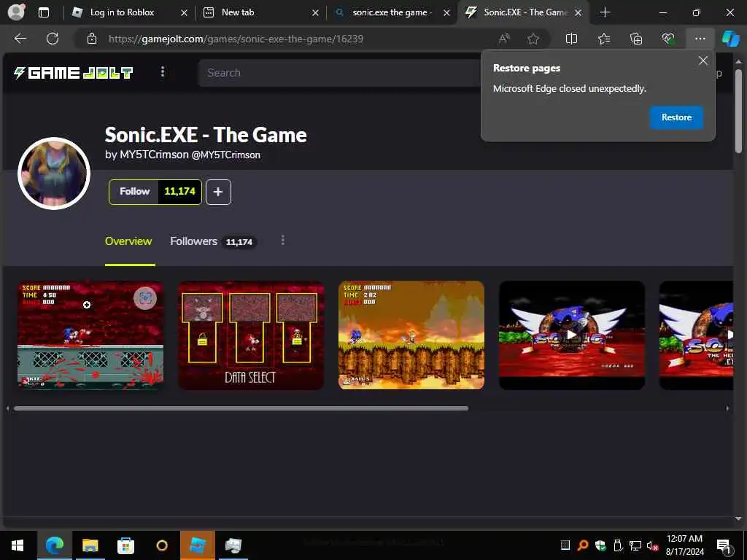Go to Game Jolt home logo
The width and height of the screenshot is (747, 560).
pos(73,73)
